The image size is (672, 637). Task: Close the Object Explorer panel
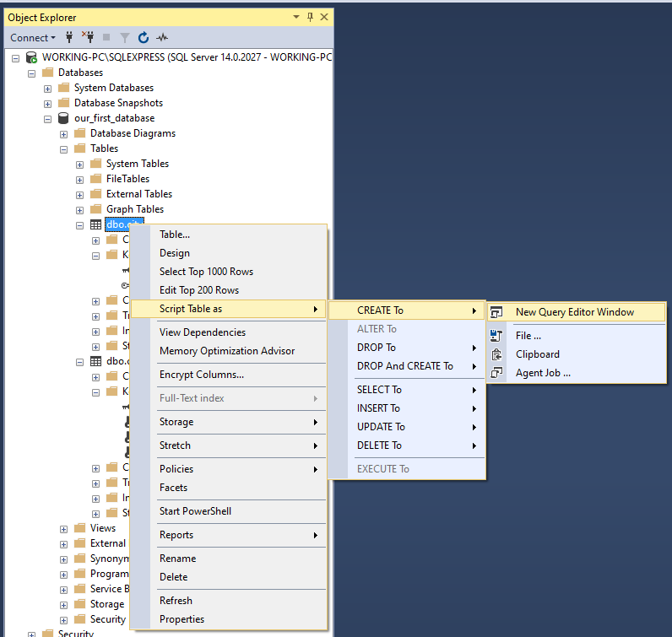324,17
